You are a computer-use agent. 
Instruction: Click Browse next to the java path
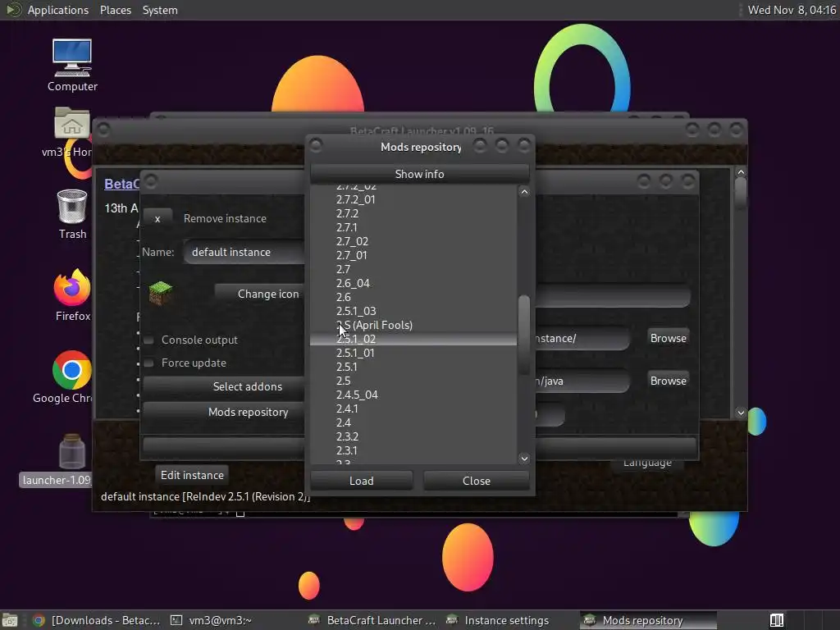tap(668, 381)
